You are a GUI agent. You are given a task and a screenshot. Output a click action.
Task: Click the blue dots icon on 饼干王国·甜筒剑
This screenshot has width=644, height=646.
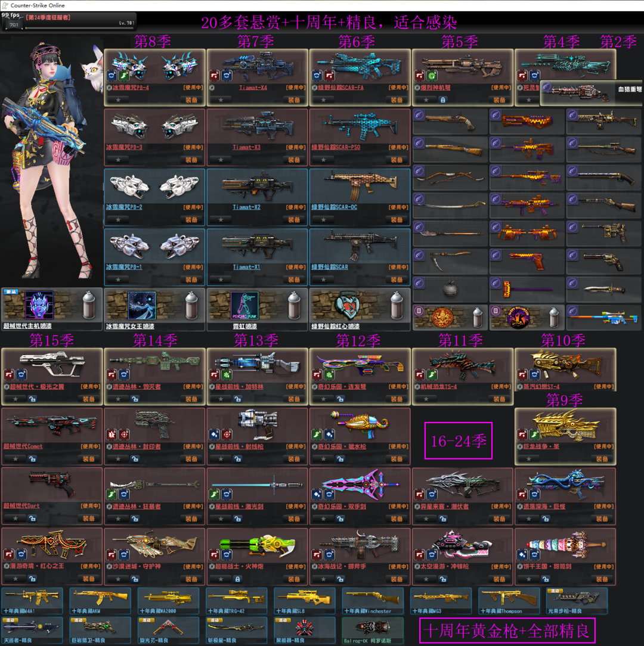[x=523, y=555]
